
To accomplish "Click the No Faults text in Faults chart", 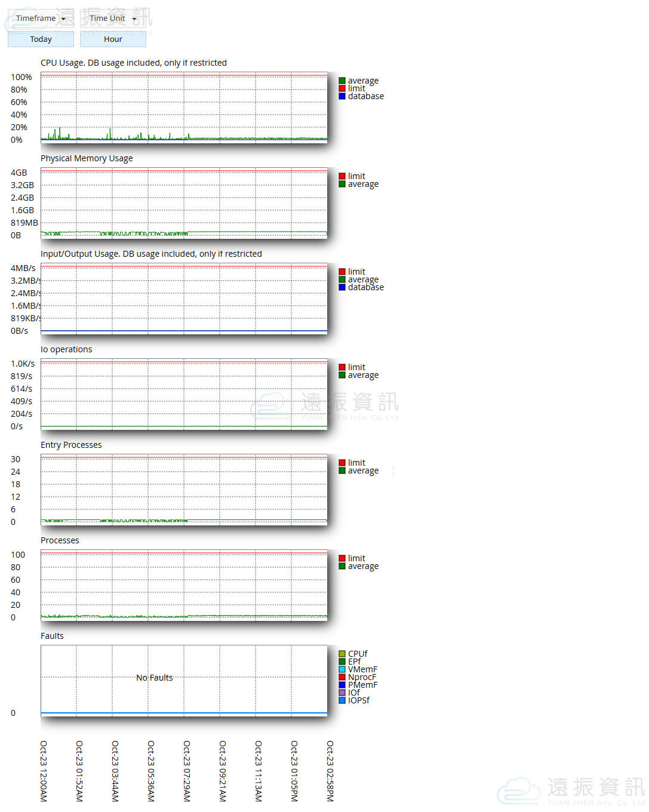I will point(154,678).
